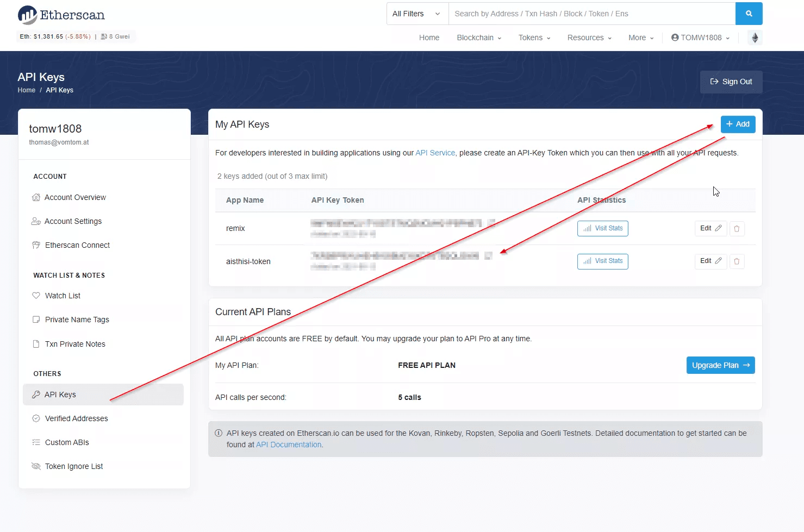Click Visit Stats for aisthisi-token
Screen dimensions: 804x532
click(x=602, y=261)
